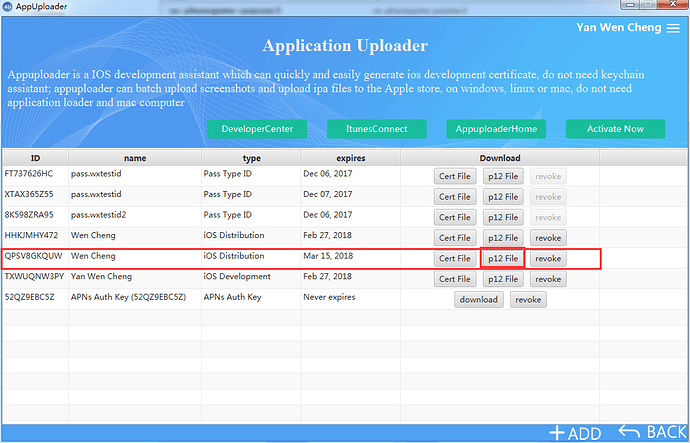
Task: Sort by the type column header
Action: [251, 158]
